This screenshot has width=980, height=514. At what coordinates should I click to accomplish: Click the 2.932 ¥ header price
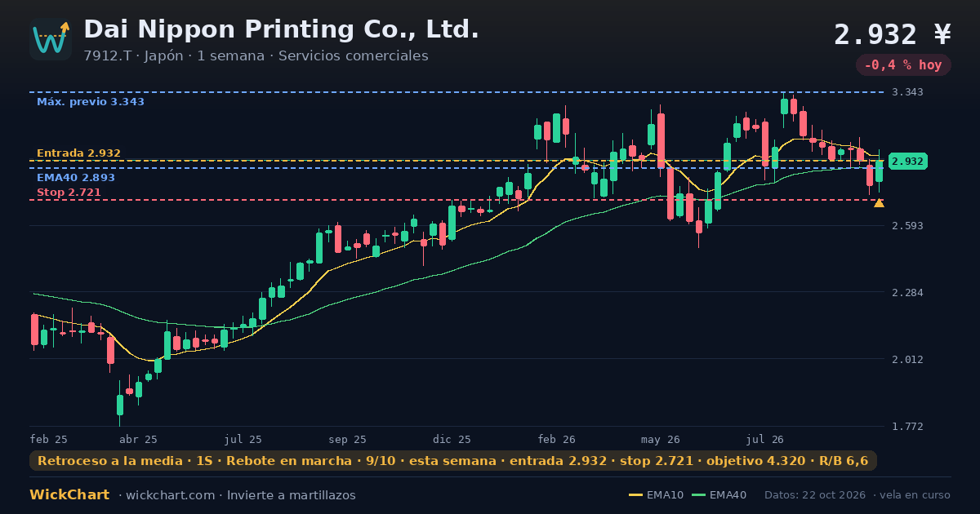point(893,34)
